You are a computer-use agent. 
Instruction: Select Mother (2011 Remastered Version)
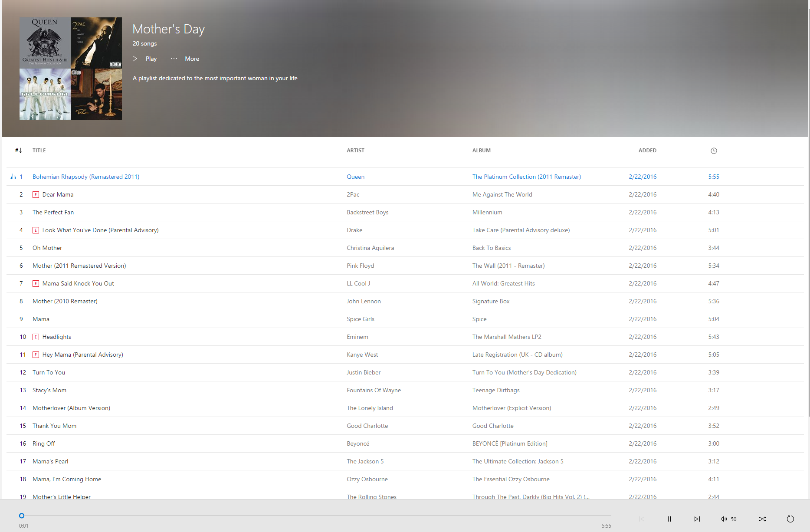coord(79,266)
